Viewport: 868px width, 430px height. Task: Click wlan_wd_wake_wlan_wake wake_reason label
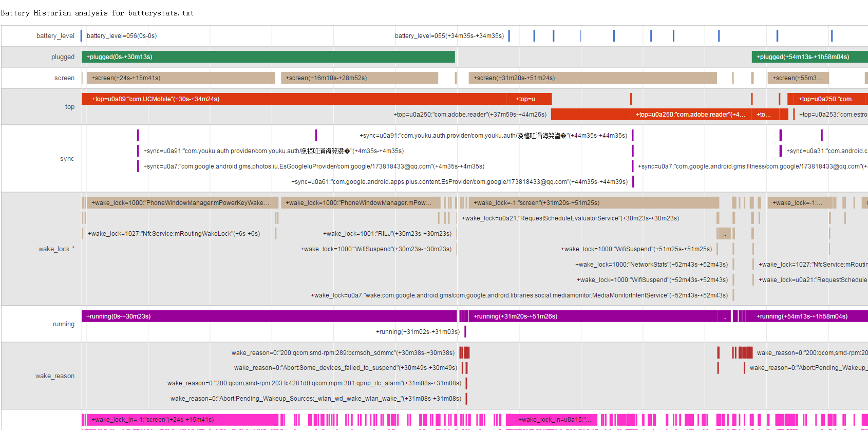316,399
